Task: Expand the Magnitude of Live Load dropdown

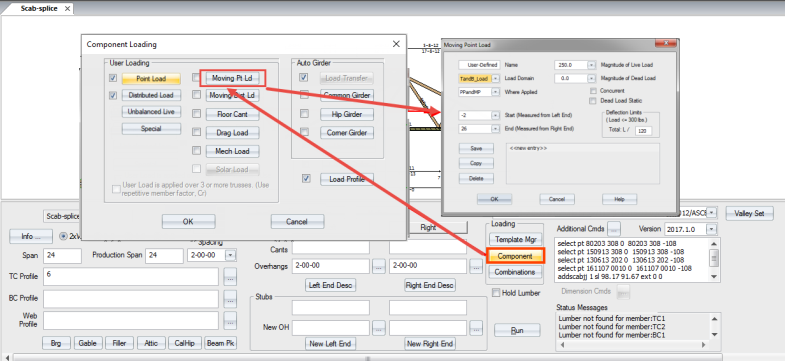Action: [591, 65]
